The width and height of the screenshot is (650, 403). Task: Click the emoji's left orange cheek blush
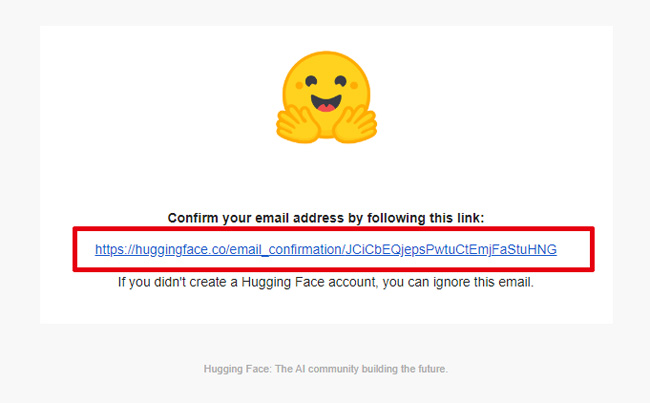coord(299,86)
